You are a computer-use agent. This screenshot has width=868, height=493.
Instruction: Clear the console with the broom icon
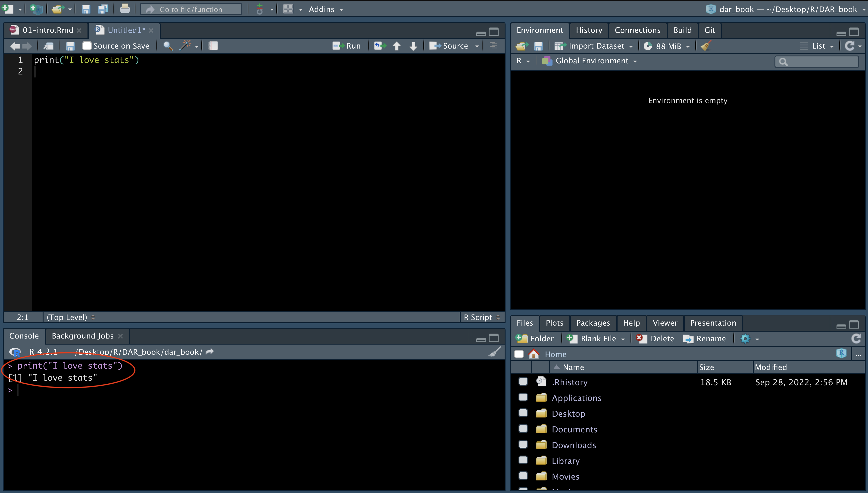(x=494, y=352)
